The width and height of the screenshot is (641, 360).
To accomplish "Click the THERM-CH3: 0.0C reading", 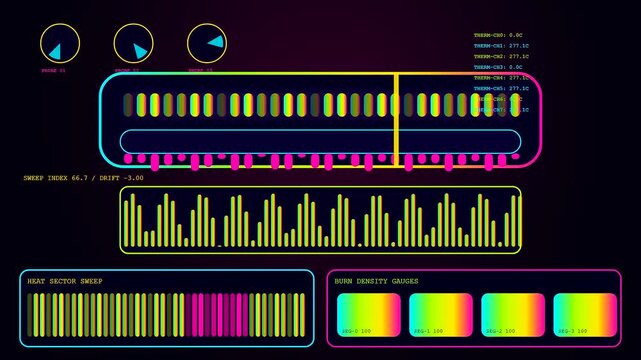I will [498, 67].
